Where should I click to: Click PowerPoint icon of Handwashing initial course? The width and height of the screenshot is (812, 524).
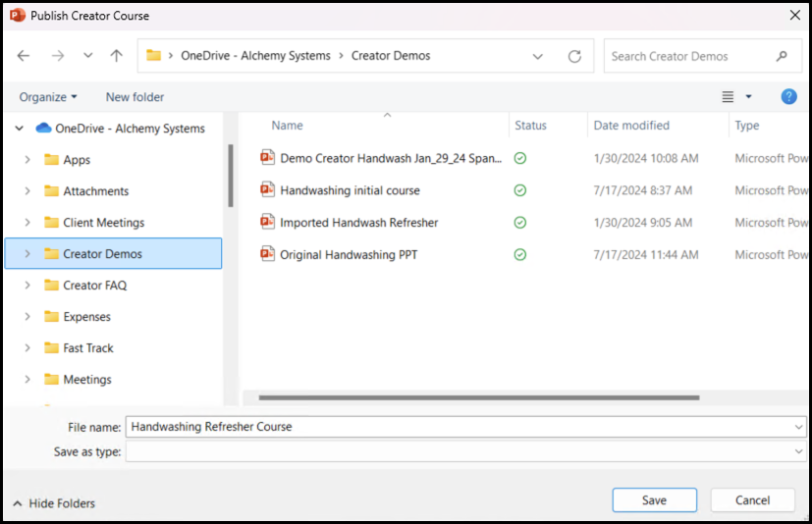[267, 189]
